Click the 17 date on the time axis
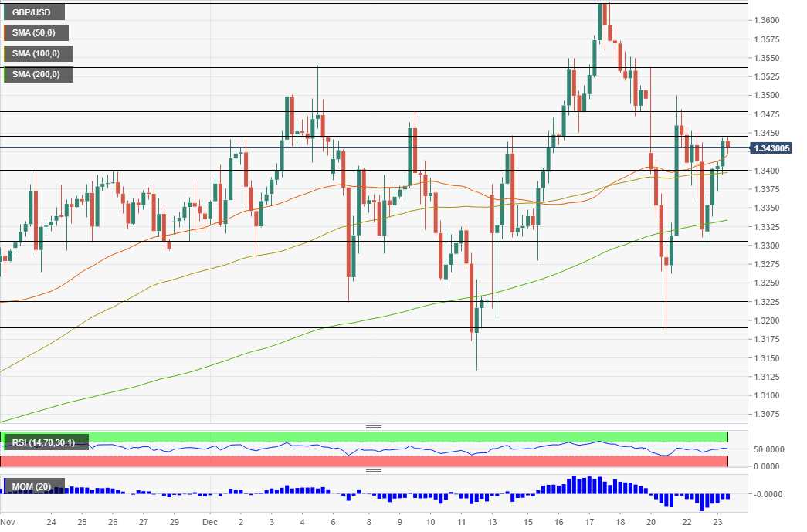The width and height of the screenshot is (807, 532). [590, 522]
